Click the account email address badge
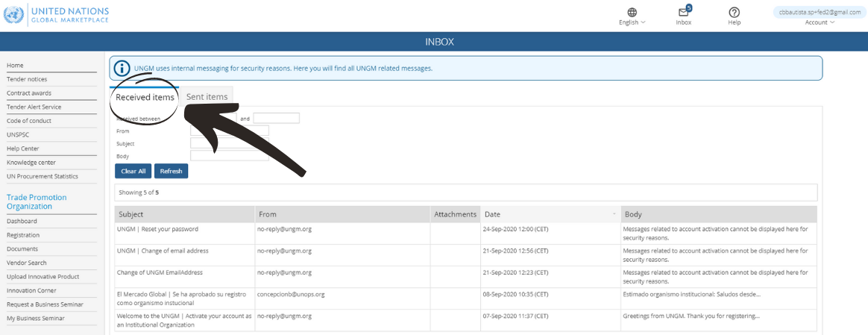 coord(820,12)
